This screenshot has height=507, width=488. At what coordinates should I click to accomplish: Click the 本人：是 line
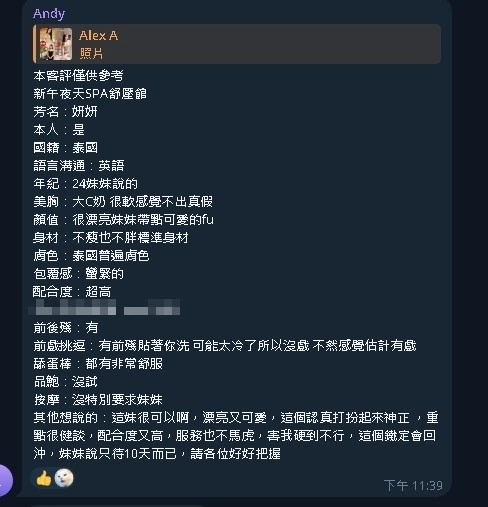[x=59, y=130]
